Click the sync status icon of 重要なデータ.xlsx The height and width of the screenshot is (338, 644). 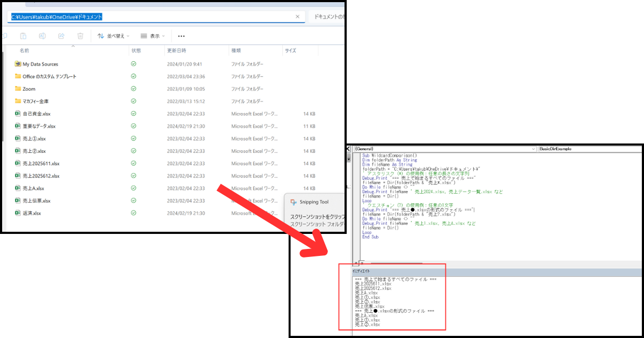(x=133, y=126)
